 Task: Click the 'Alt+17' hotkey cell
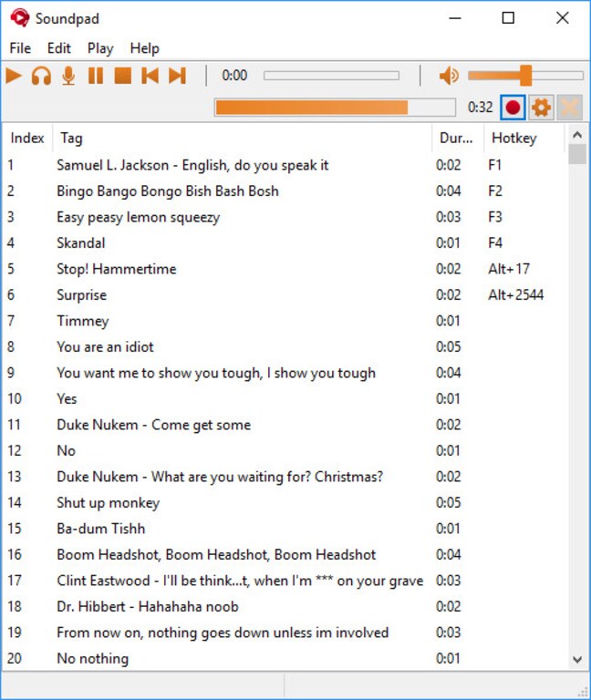coord(509,269)
